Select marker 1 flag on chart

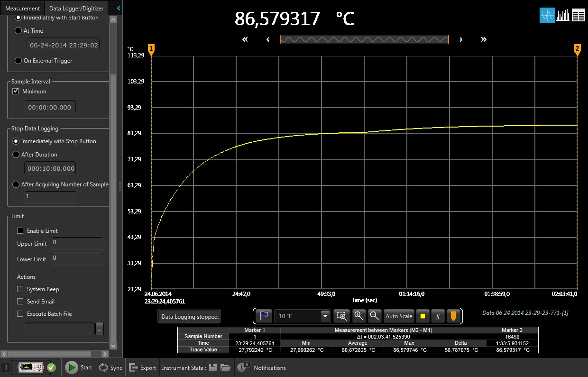click(151, 49)
